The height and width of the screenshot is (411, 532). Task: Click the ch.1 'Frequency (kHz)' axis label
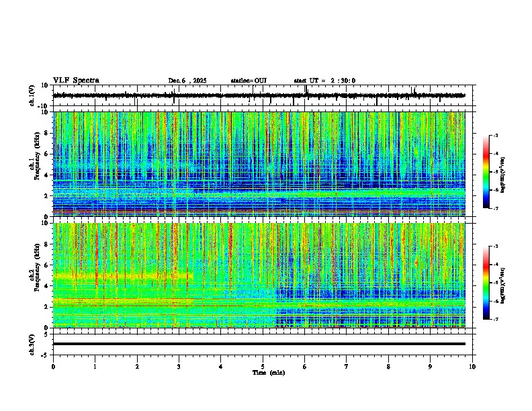pos(37,156)
